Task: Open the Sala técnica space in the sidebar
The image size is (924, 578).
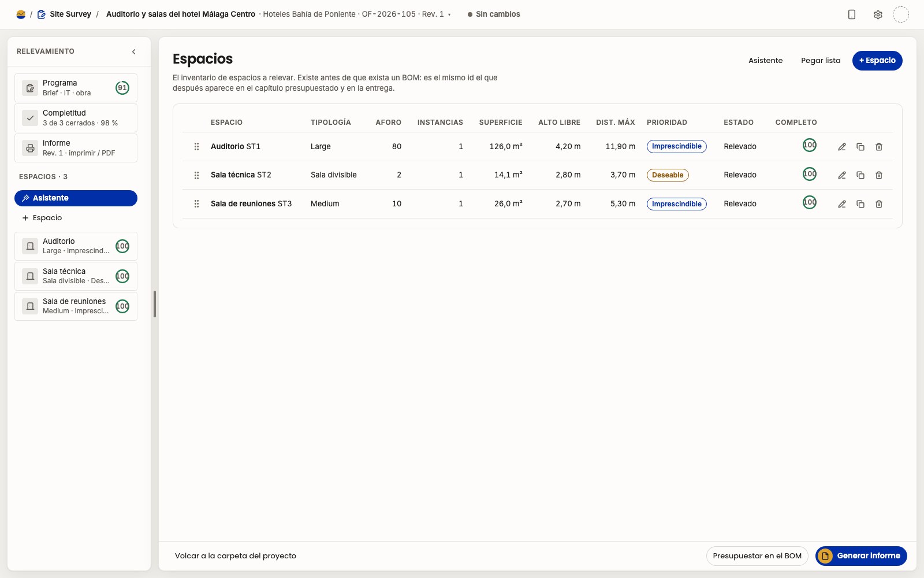Action: pos(76,276)
